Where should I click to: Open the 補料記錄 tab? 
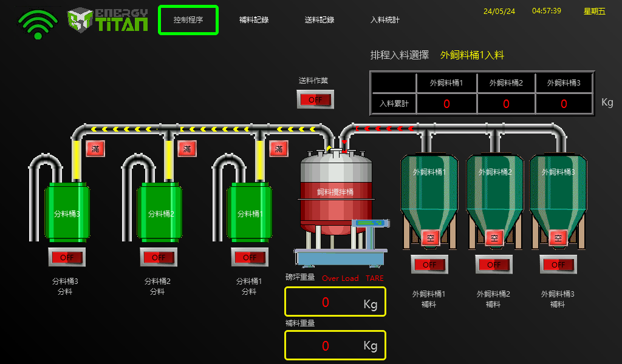pos(254,20)
